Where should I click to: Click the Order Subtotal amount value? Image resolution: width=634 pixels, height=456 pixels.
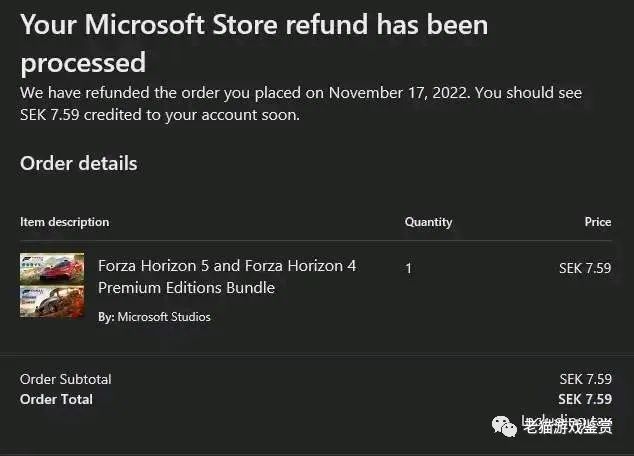pyautogui.click(x=585, y=379)
